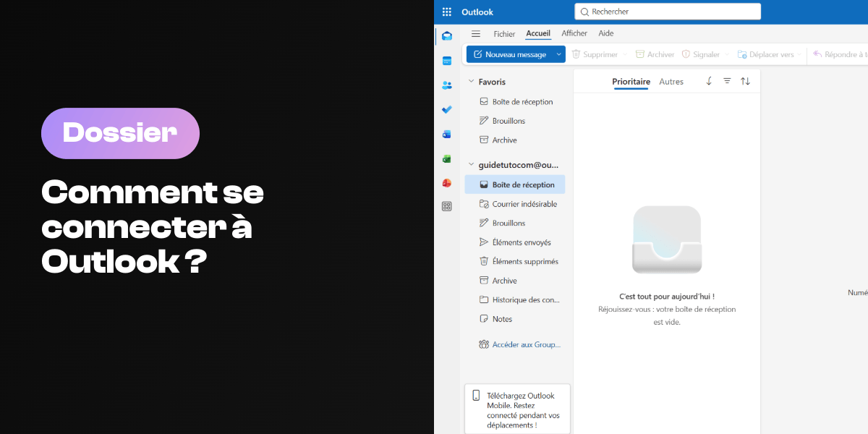Select the highlighted Boîte de réception folder
The width and height of the screenshot is (868, 434).
[515, 184]
